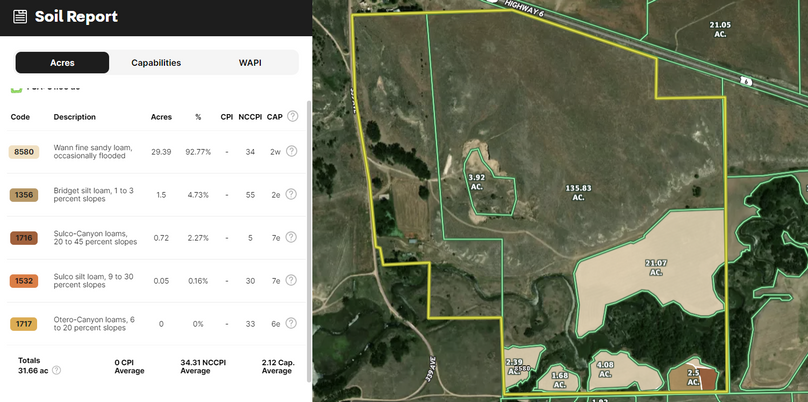Screen dimensions: 808x402
Task: Select the Acres tab
Action: coord(62,63)
